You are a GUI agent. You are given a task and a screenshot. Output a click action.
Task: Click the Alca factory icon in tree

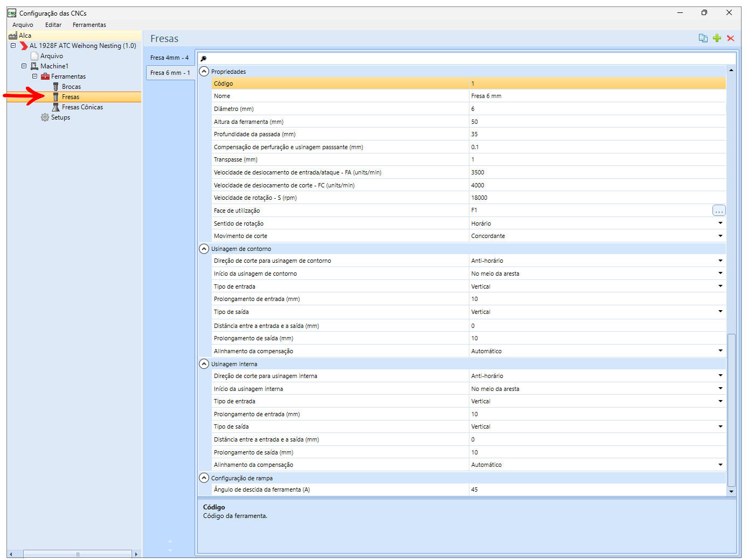point(13,36)
